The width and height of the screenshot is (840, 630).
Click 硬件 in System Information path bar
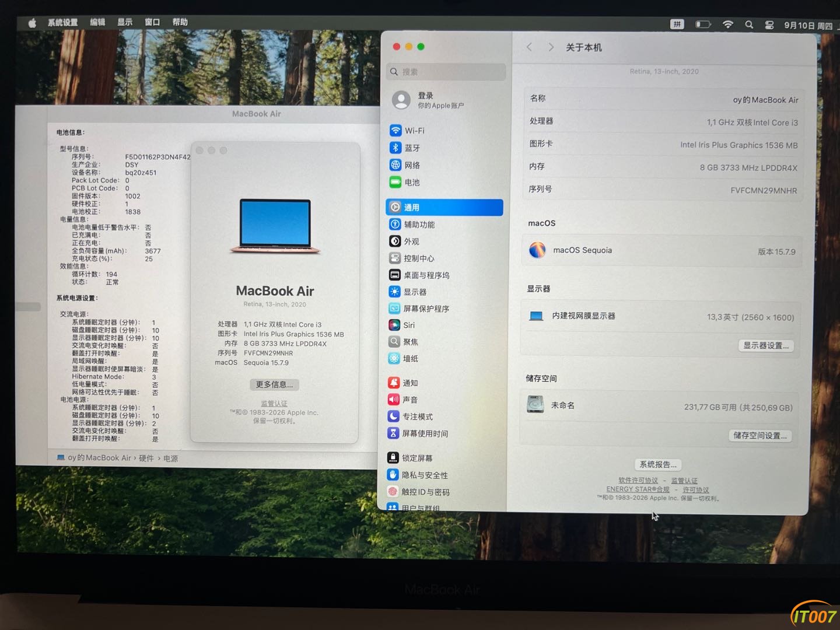tap(146, 459)
